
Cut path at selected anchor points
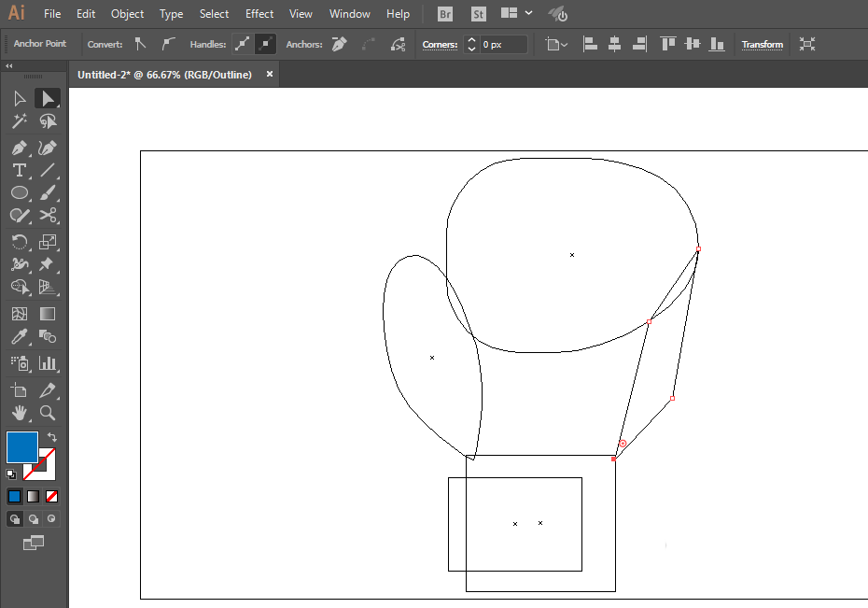coord(398,44)
